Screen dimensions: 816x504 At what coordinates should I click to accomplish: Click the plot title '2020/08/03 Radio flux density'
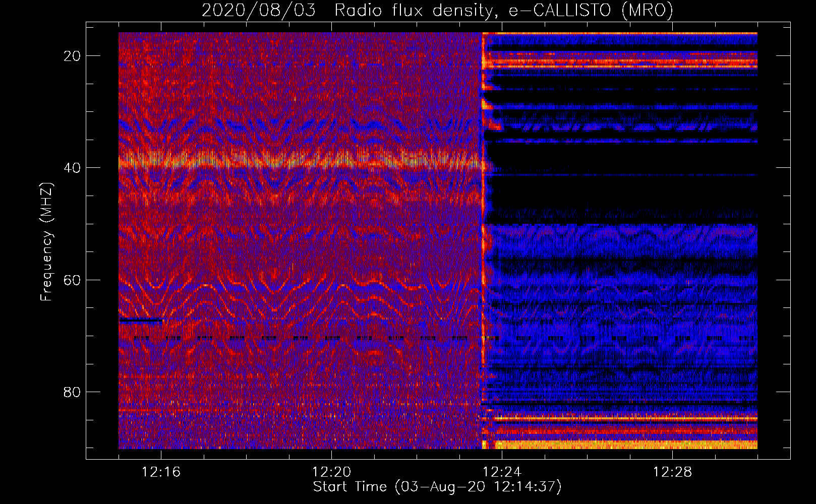click(437, 10)
